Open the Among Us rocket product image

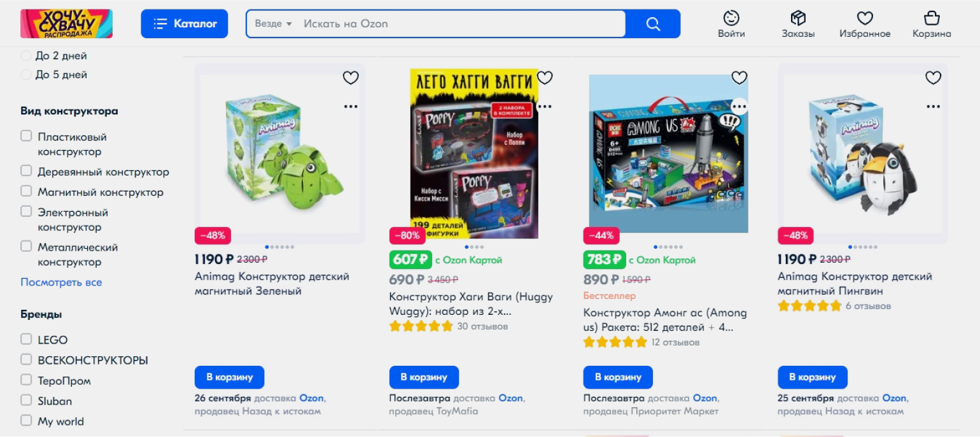point(668,154)
